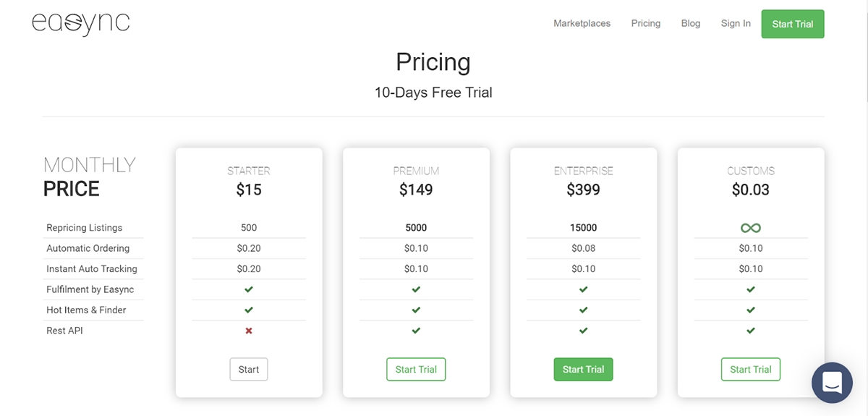Image resolution: width=868 pixels, height=416 pixels.
Task: Click Customs plan Rest API checkmark
Action: (751, 331)
